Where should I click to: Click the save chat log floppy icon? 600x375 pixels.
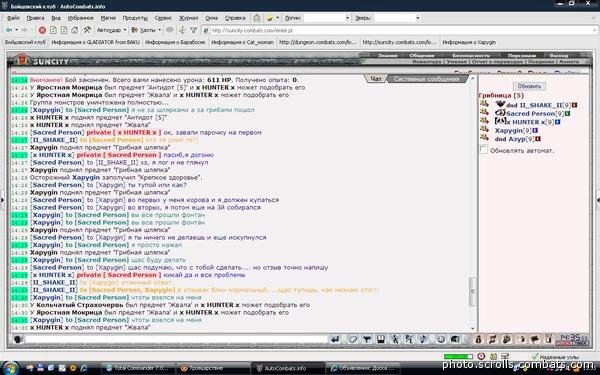381,339
